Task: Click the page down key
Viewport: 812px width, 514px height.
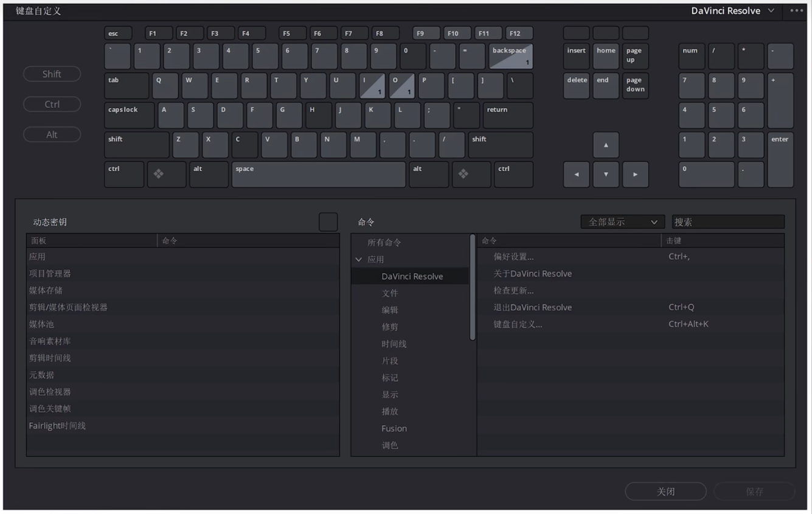Action: coord(636,86)
